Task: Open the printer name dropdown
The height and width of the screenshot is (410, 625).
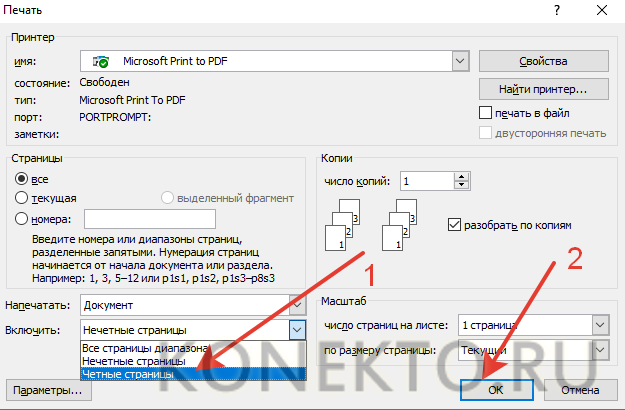Action: [x=459, y=61]
